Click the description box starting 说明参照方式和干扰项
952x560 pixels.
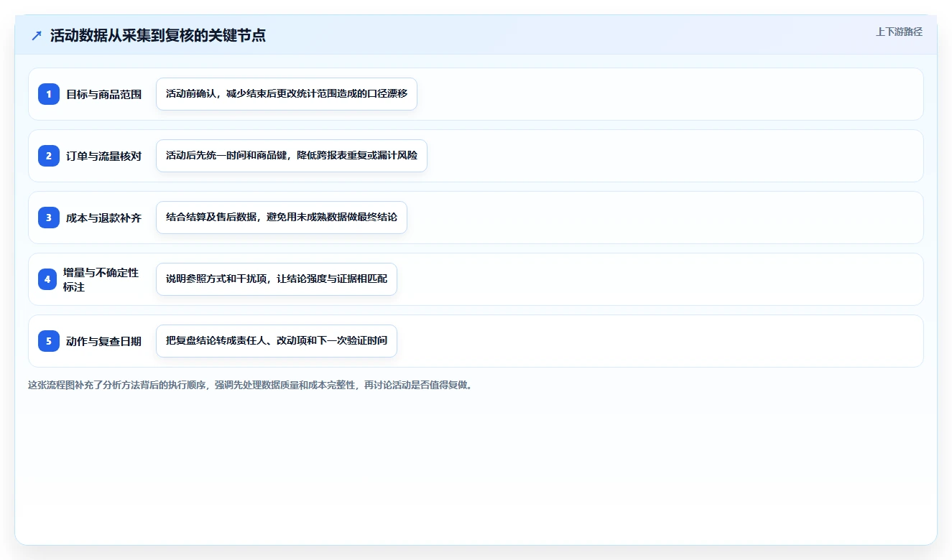(x=277, y=279)
